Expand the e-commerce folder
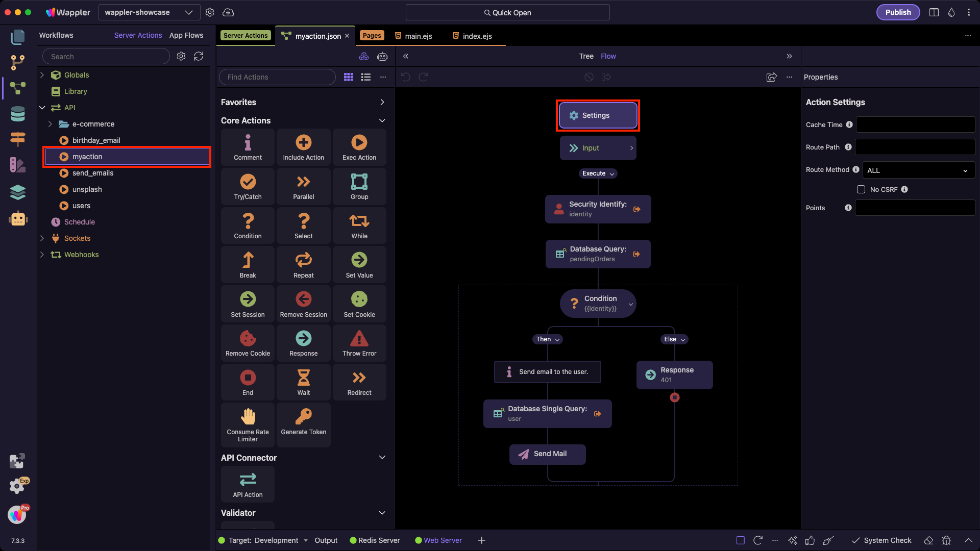 50,124
